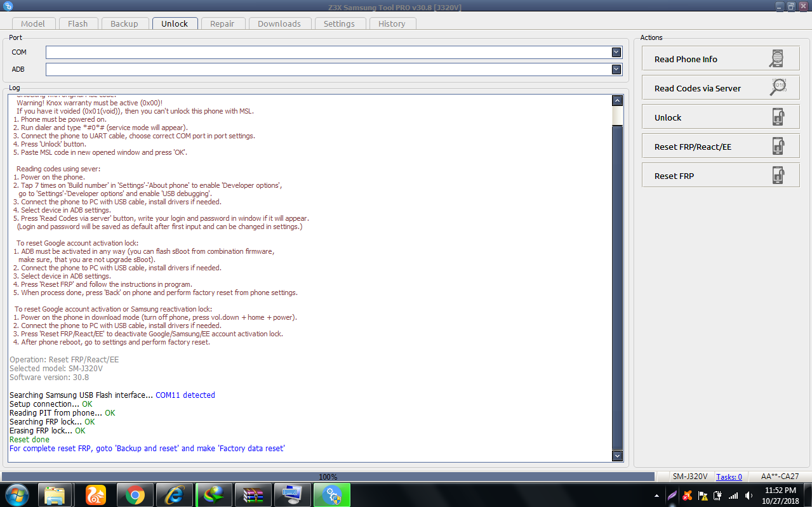812x507 pixels.
Task: Click the taskbar clock showing 11:52 PM
Action: click(780, 496)
